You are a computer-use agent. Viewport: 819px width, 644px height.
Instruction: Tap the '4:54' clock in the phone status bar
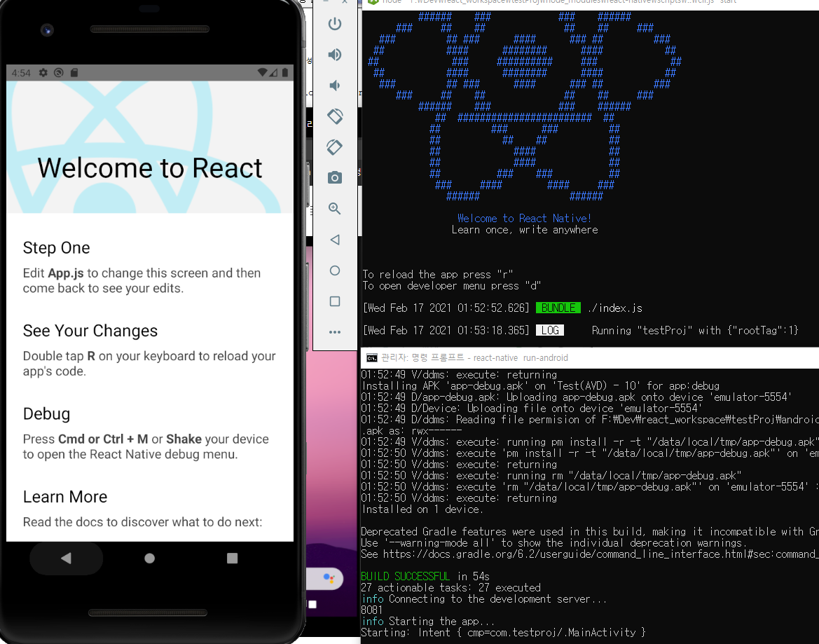click(21, 73)
